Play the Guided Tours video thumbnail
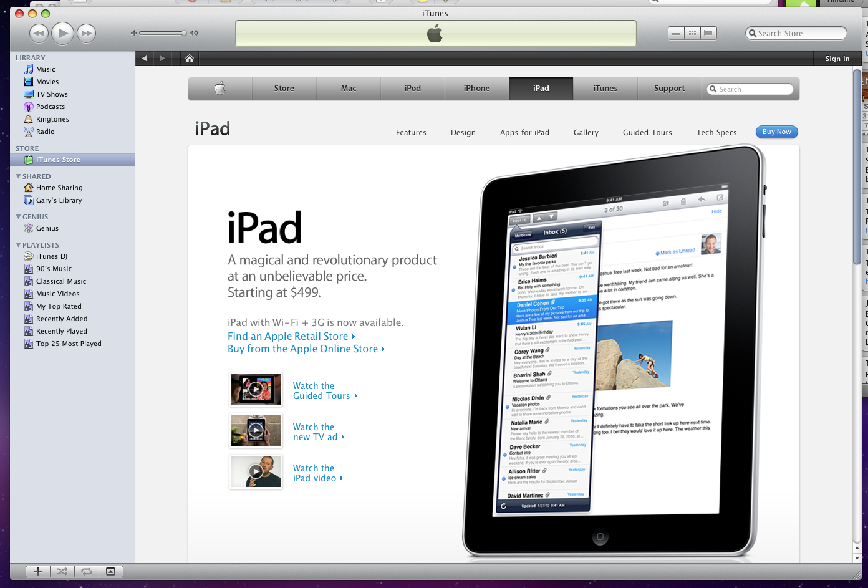868x588 pixels. click(x=256, y=389)
